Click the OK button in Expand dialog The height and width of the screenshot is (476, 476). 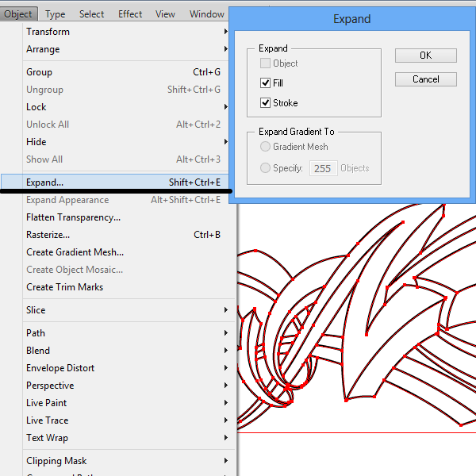pyautogui.click(x=425, y=56)
